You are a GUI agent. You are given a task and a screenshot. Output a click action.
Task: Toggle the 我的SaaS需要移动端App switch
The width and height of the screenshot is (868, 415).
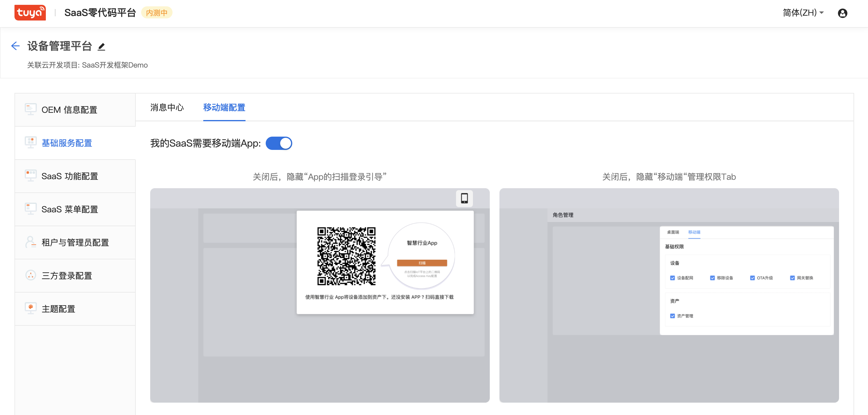pos(279,143)
